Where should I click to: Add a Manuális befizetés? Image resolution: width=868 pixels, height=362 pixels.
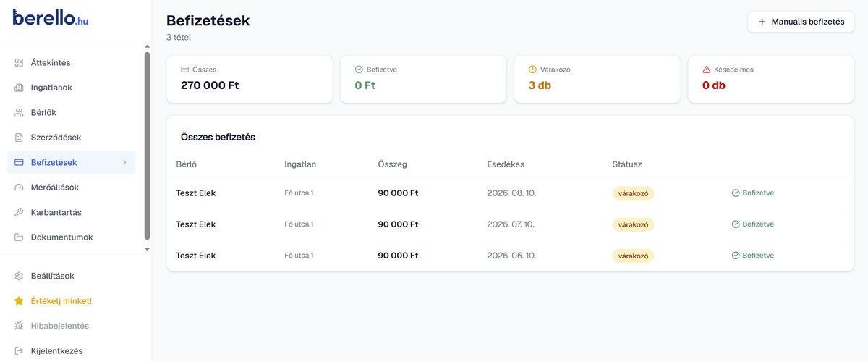click(801, 22)
